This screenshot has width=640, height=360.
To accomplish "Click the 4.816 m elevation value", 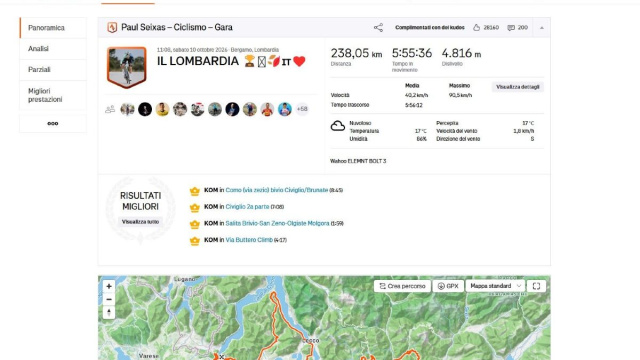I will (x=461, y=53).
